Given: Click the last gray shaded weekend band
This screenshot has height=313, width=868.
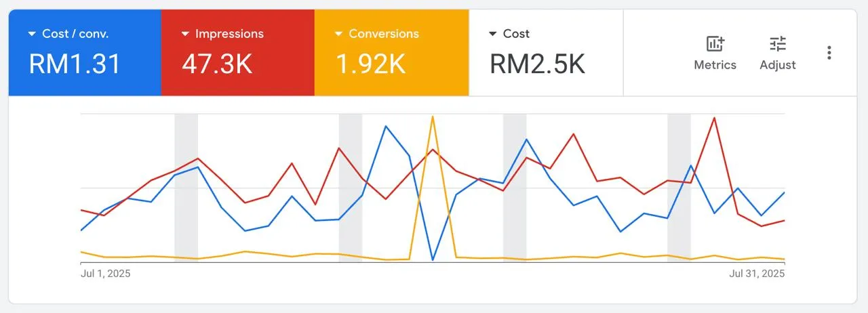Looking at the screenshot, I should (x=679, y=188).
